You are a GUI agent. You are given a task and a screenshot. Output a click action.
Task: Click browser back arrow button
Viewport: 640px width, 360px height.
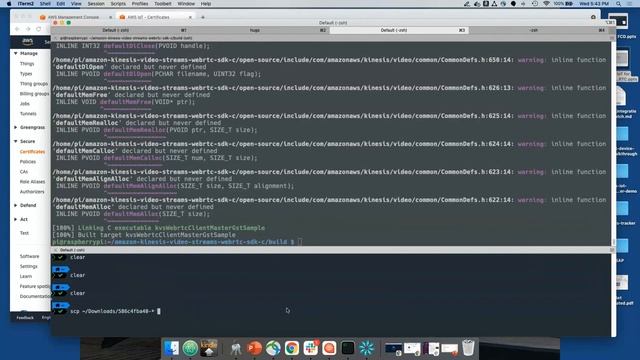(x=17, y=29)
